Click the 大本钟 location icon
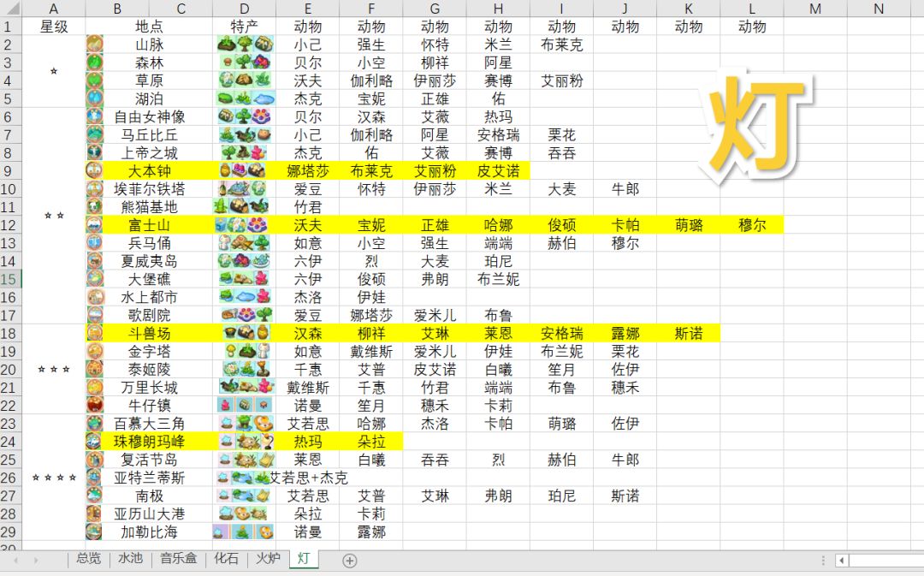924x576 pixels. pyautogui.click(x=94, y=171)
